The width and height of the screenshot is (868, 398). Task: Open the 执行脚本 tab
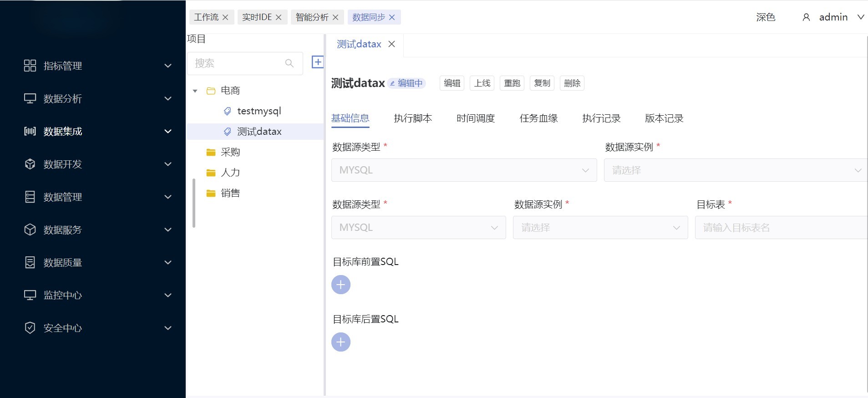click(413, 118)
